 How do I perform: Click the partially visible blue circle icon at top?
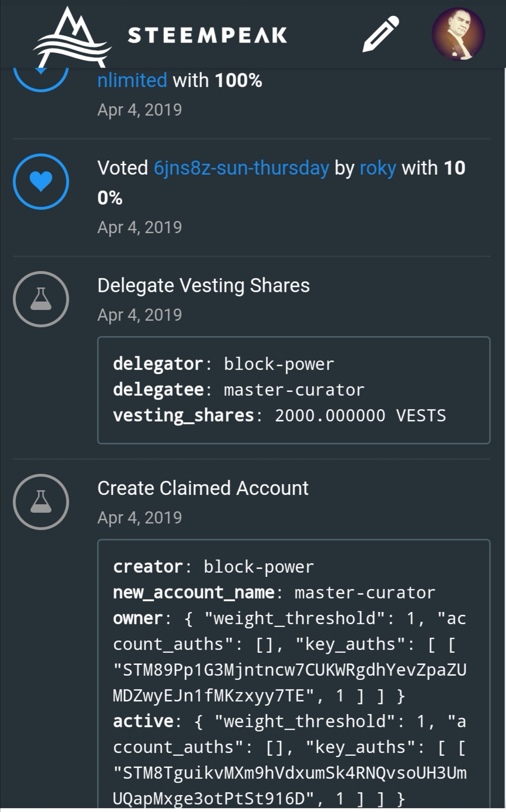point(41,79)
